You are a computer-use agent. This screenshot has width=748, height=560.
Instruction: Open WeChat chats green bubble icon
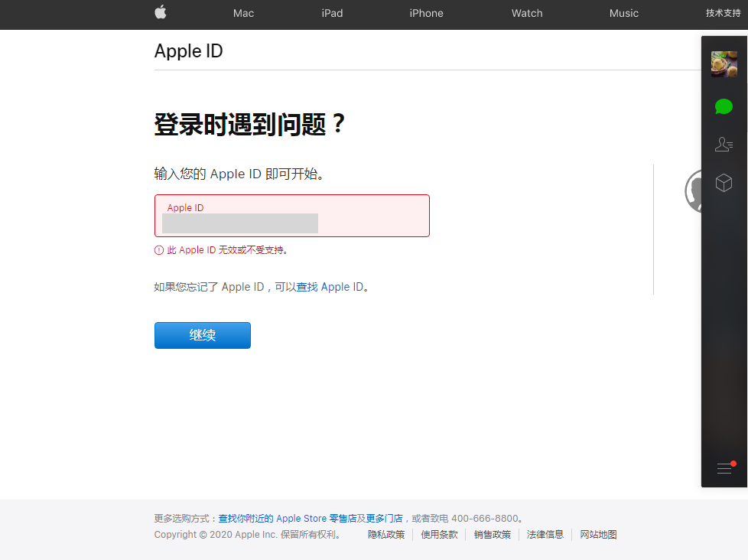pos(724,106)
